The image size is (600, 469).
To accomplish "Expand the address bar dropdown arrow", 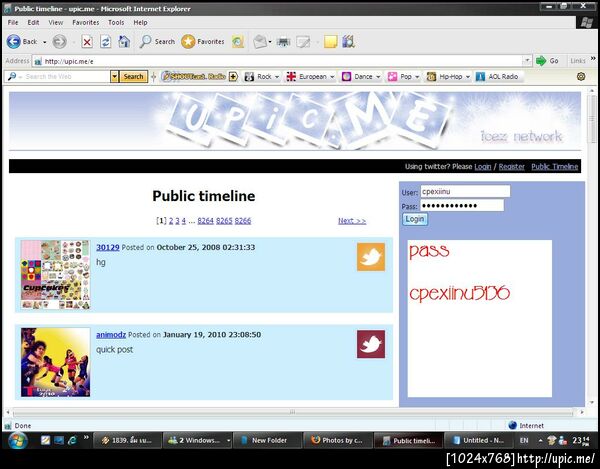I will click(527, 60).
